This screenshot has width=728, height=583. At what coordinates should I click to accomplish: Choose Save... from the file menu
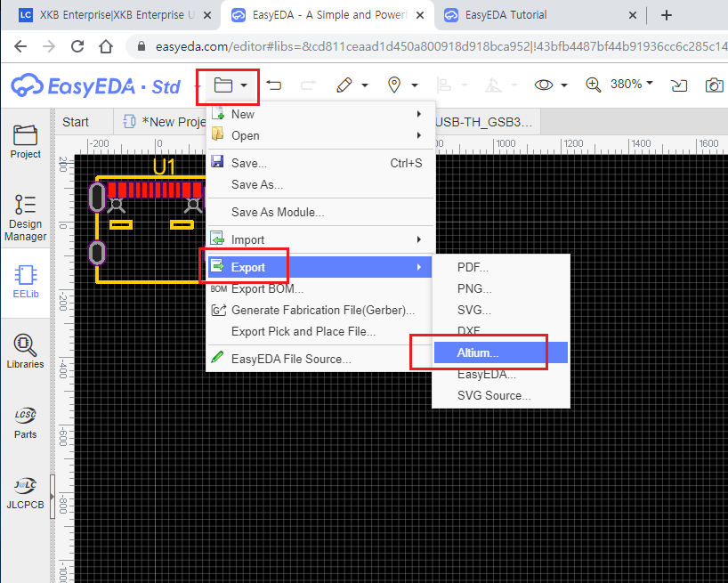[320, 164]
